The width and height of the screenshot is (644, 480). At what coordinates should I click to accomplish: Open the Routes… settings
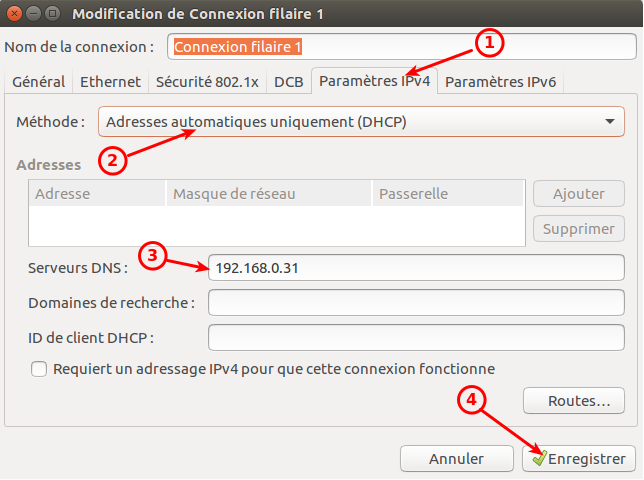tap(579, 401)
